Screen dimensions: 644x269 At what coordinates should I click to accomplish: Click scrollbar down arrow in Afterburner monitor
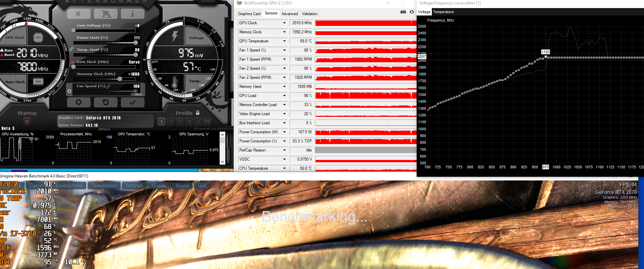222,162
